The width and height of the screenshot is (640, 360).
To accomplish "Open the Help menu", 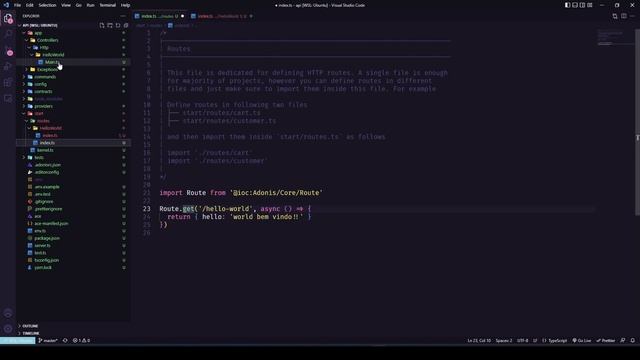I will click(x=125, y=5).
